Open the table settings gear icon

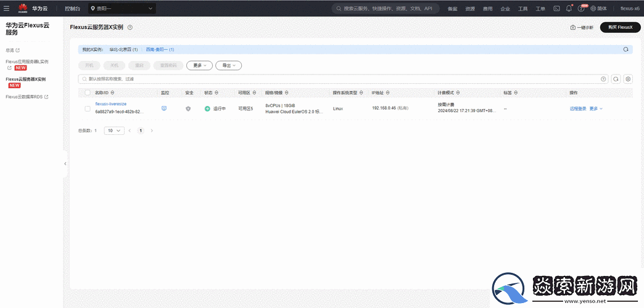628,79
